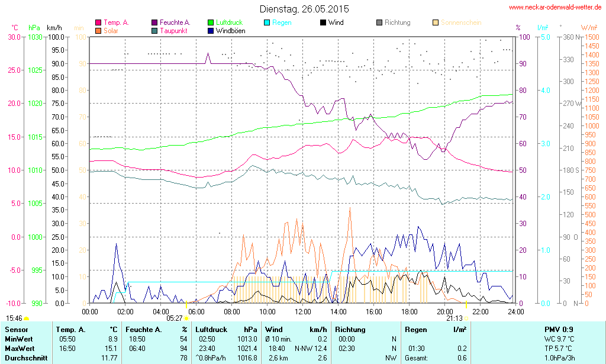Click the Sensor column header in table

click(16, 329)
